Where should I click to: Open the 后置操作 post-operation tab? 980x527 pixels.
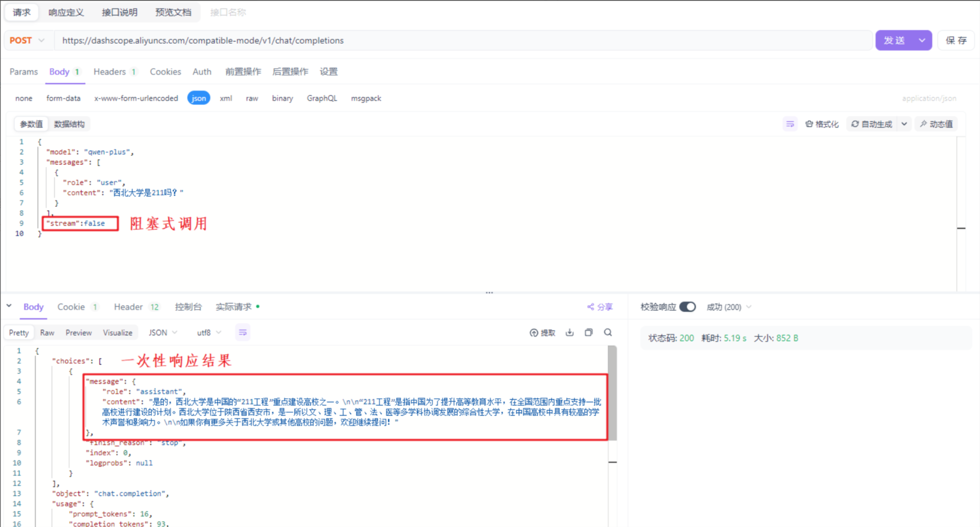[290, 72]
